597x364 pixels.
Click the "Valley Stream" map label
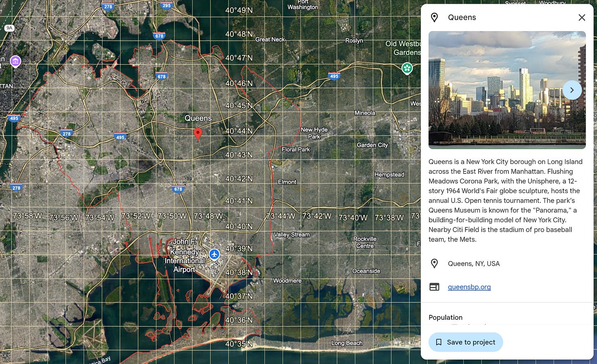click(292, 235)
